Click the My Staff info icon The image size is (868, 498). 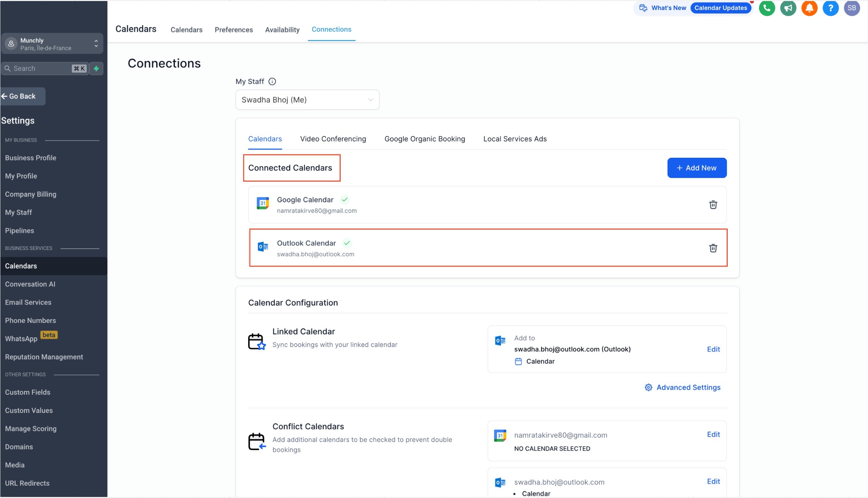tap(272, 82)
